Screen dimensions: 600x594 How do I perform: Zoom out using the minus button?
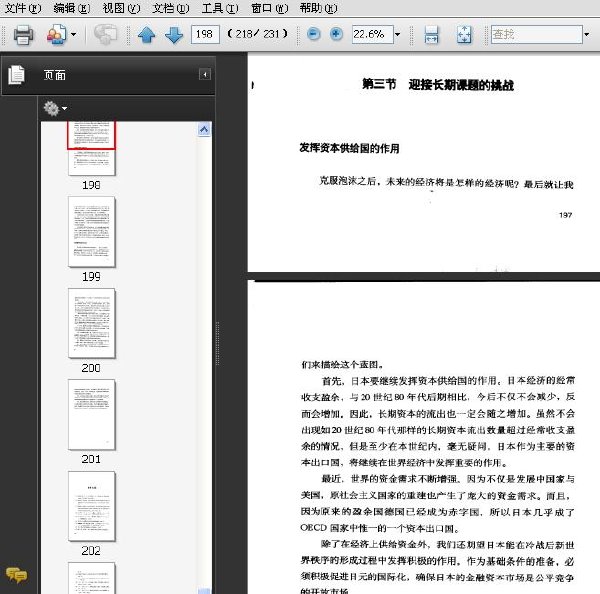314,34
